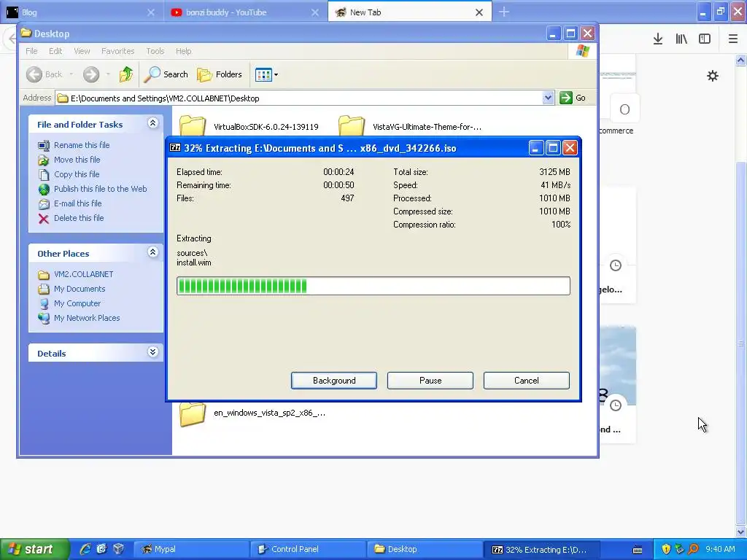747x560 pixels.
Task: Click the new tab settings gear icon
Action: point(713,76)
